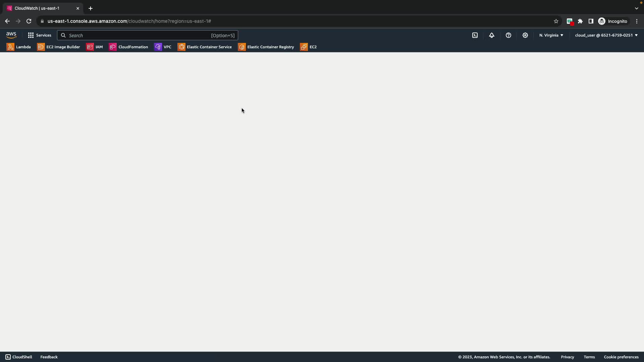Open the VPC service shortcut
Image resolution: width=644 pixels, height=362 pixels.
(x=163, y=47)
